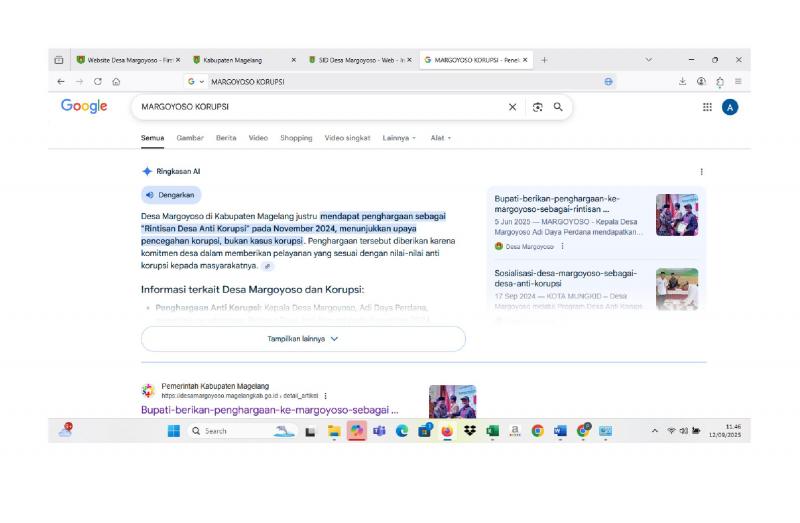Open the Google account avatar

point(730,107)
